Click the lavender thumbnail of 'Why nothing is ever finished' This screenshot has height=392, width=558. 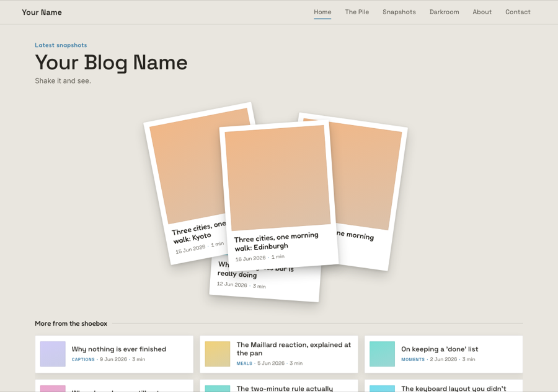pyautogui.click(x=53, y=354)
